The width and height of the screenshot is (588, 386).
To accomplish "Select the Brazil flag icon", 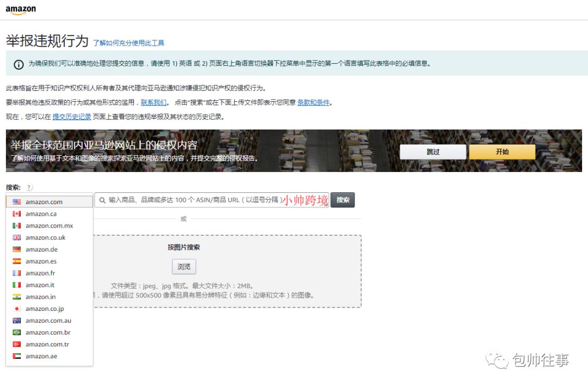I will click(16, 332).
